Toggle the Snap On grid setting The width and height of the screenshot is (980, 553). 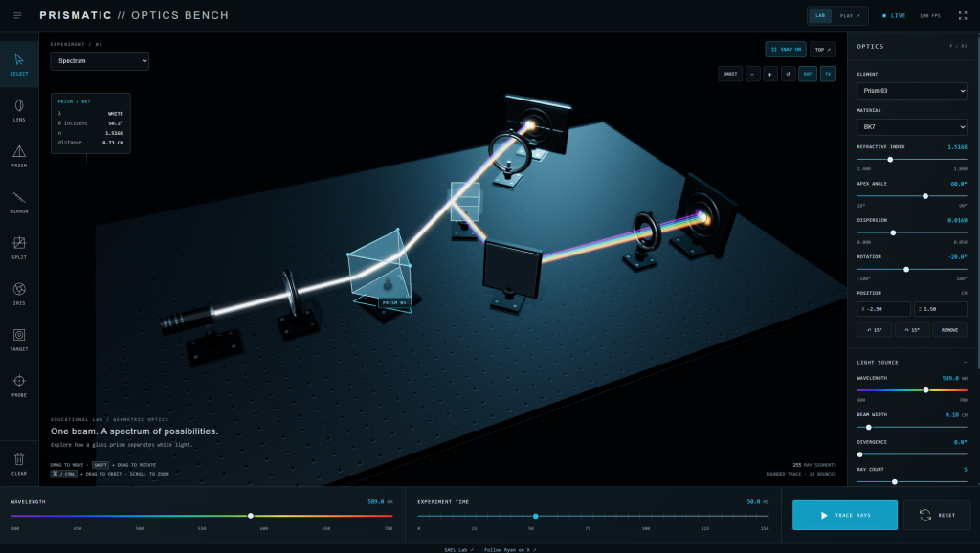point(786,50)
